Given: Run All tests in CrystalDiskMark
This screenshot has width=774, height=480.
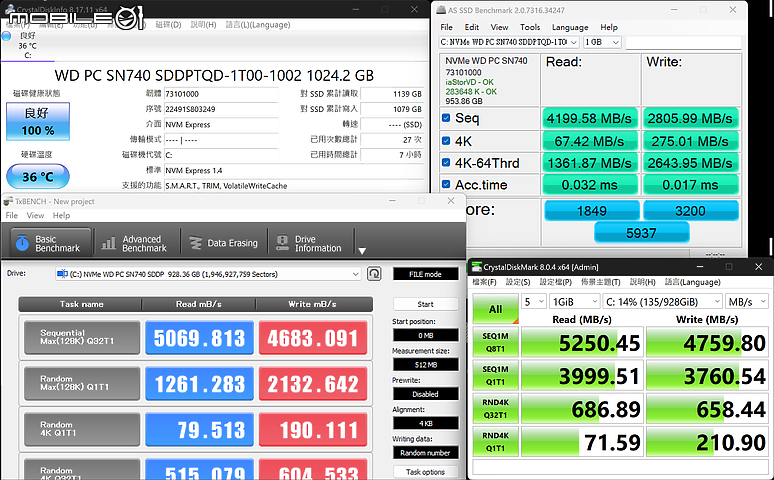Looking at the screenshot, I should (495, 309).
